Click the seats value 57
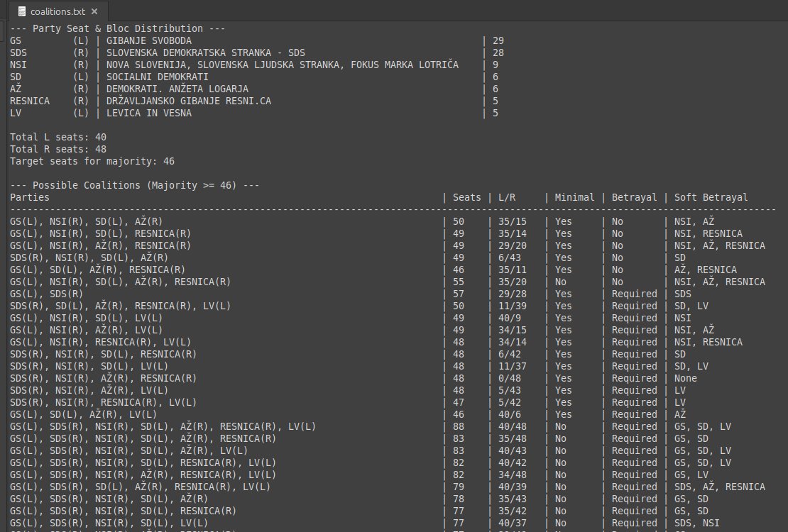 459,294
